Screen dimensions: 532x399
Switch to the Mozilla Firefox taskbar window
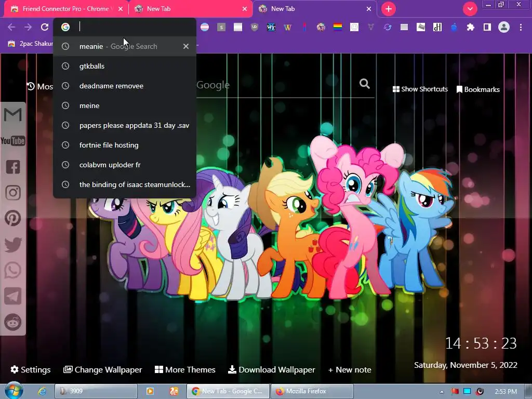[312, 391]
